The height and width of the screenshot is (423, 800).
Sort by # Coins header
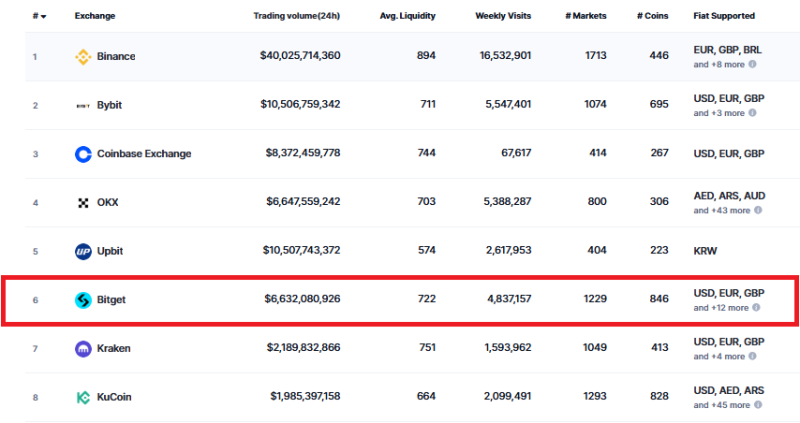click(653, 16)
